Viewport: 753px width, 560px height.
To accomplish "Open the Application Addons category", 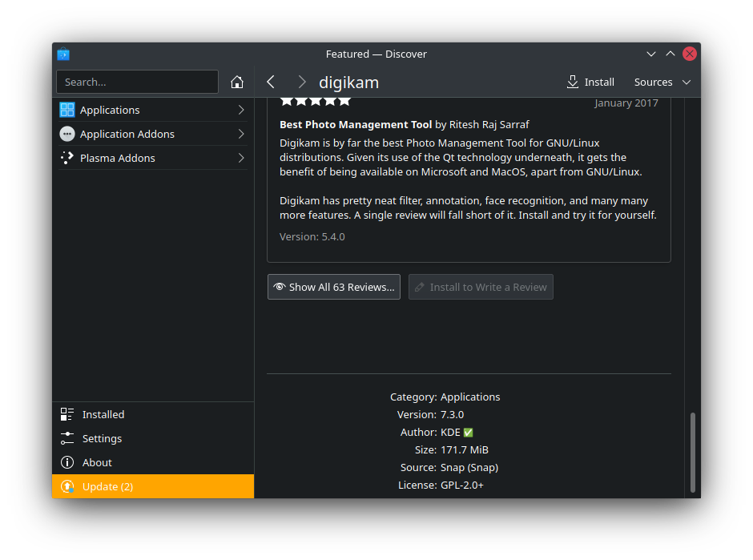I will click(153, 134).
